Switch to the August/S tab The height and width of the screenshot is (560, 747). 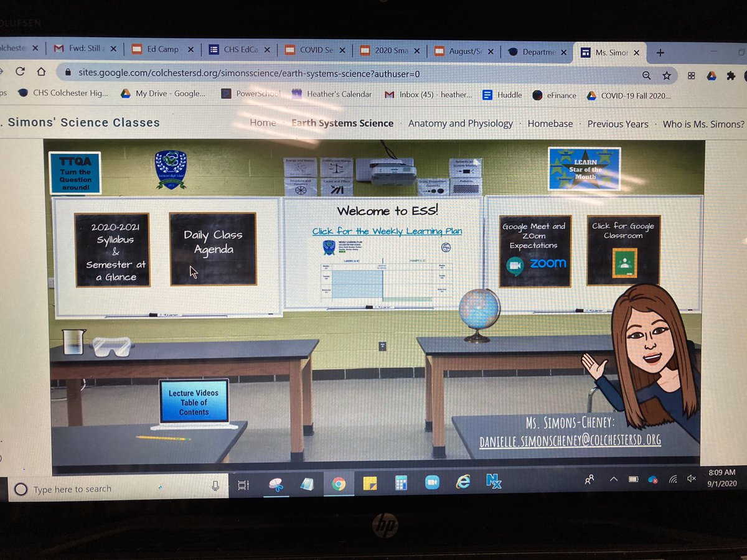[x=465, y=51]
